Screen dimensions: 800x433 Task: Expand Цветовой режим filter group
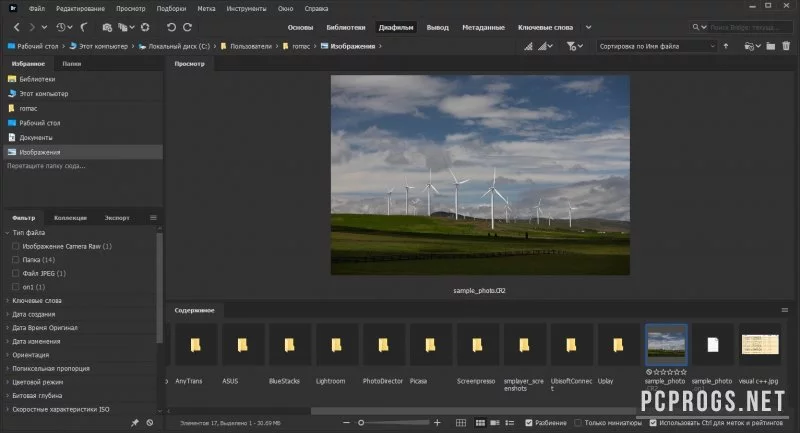pos(8,382)
